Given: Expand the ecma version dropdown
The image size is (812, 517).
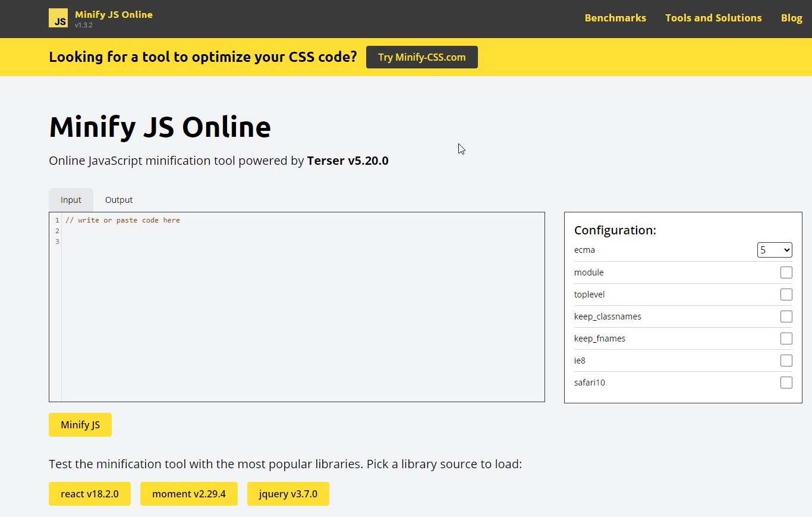Looking at the screenshot, I should [774, 250].
